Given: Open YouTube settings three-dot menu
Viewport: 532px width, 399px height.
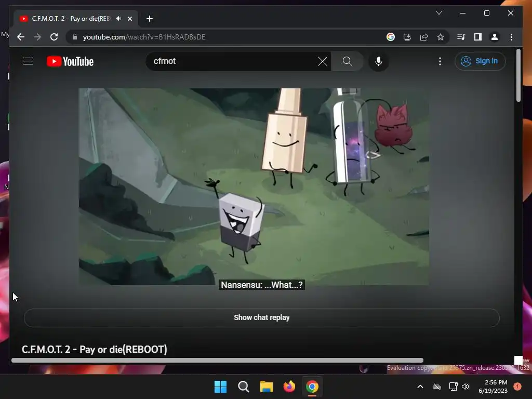Looking at the screenshot, I should 440,61.
